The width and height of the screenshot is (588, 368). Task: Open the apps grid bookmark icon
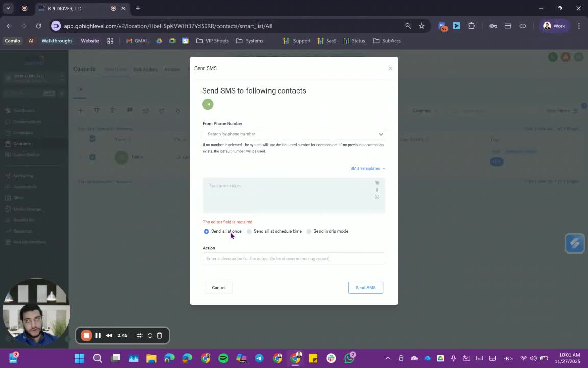pyautogui.click(x=110, y=41)
